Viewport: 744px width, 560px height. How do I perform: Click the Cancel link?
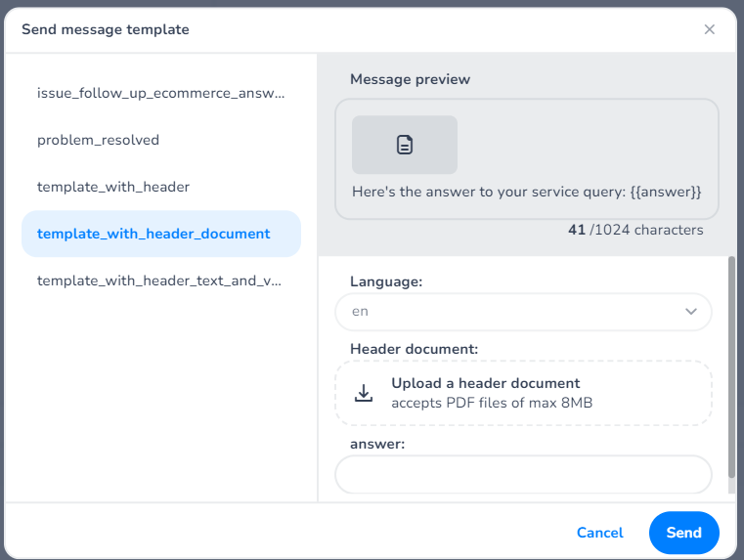[599, 533]
